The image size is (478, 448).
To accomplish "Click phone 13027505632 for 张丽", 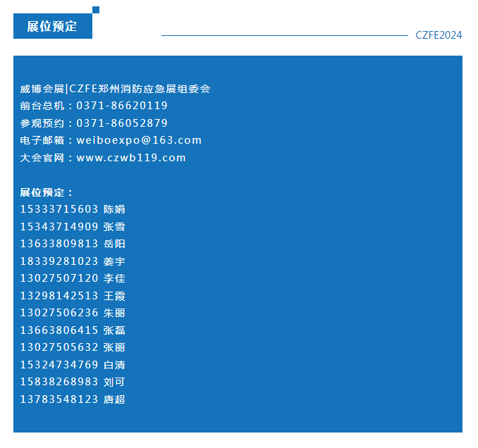I will pos(59,347).
